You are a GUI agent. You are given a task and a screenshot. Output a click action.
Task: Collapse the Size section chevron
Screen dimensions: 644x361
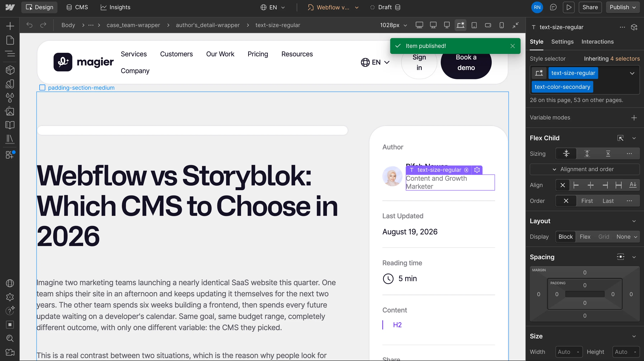(x=634, y=336)
